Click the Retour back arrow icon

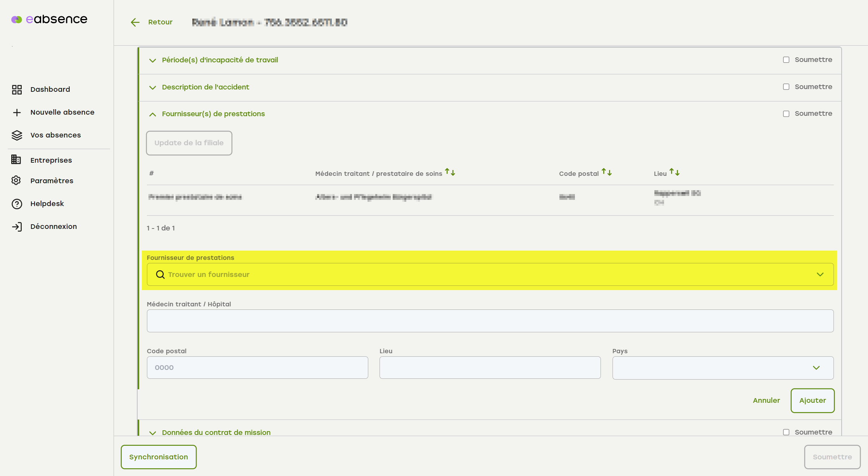tap(135, 22)
